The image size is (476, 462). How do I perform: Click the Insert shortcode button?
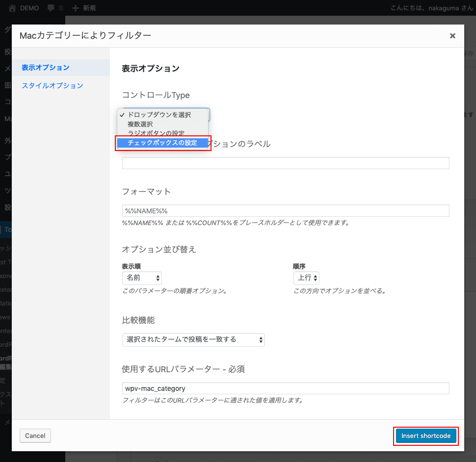tap(425, 436)
